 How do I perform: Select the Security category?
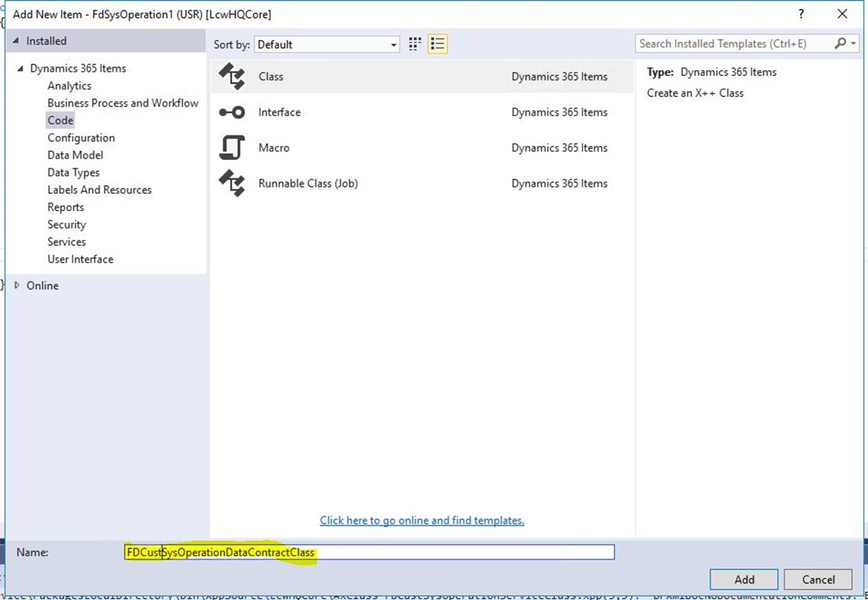[66, 224]
